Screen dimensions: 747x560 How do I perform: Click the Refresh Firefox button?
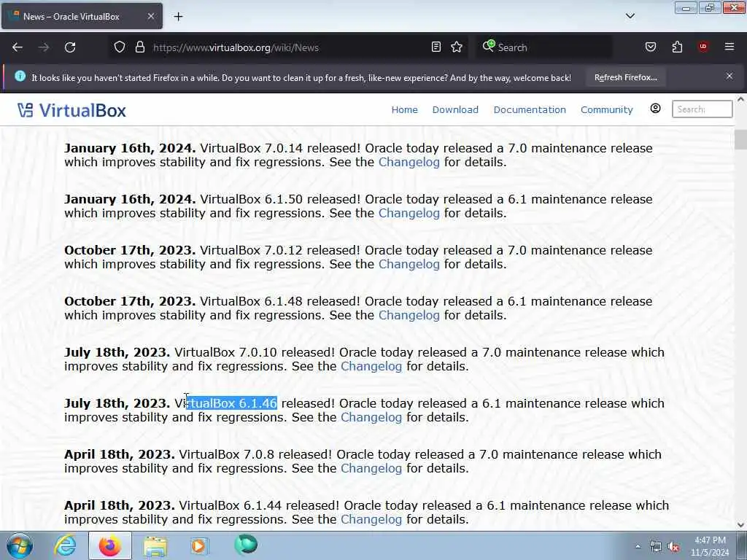[x=625, y=77]
